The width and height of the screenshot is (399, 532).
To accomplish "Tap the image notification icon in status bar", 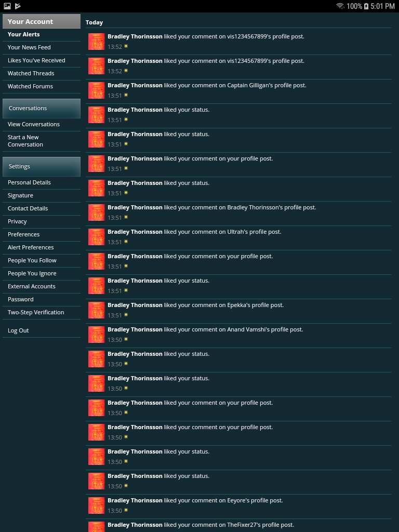I will (7, 6).
